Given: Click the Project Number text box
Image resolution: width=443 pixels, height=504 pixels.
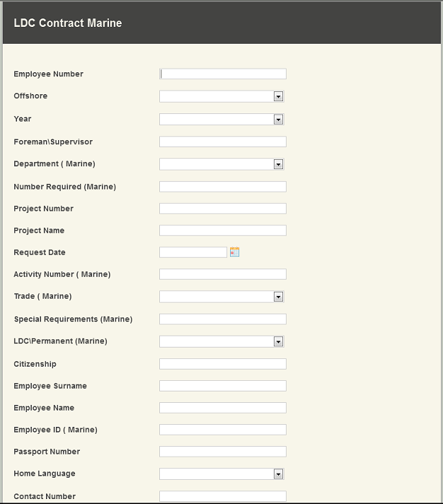Looking at the screenshot, I should click(223, 209).
